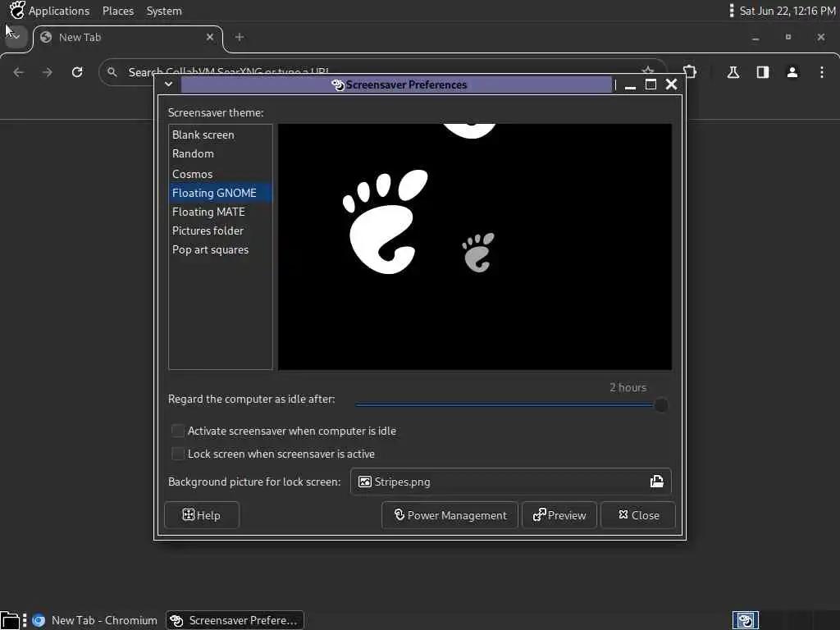Toggle the Chromium side panel
The height and width of the screenshot is (630, 840).
763,72
